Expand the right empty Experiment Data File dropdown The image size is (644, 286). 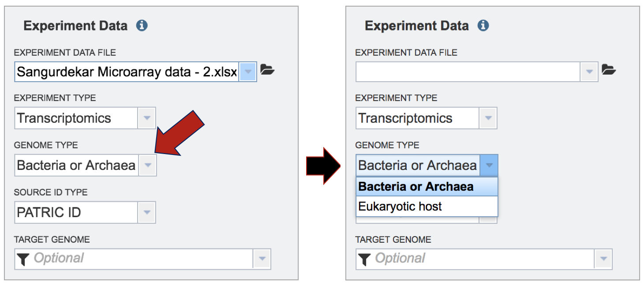(589, 71)
